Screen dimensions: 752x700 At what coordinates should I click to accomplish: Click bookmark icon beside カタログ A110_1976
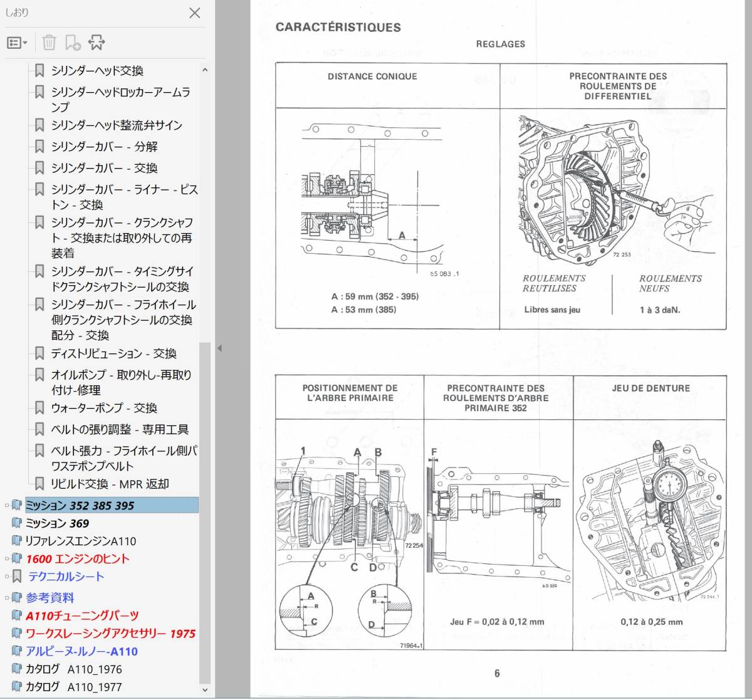click(17, 669)
